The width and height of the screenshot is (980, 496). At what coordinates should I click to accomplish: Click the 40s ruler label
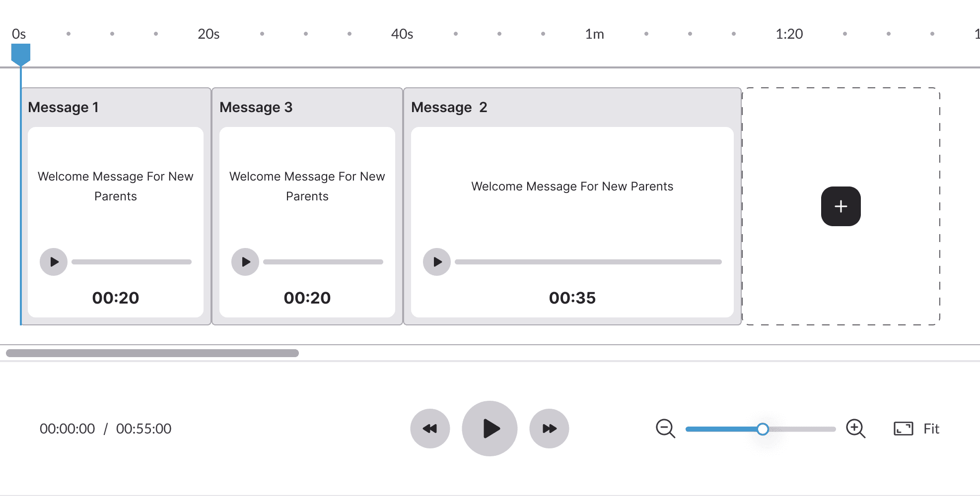coord(402,34)
